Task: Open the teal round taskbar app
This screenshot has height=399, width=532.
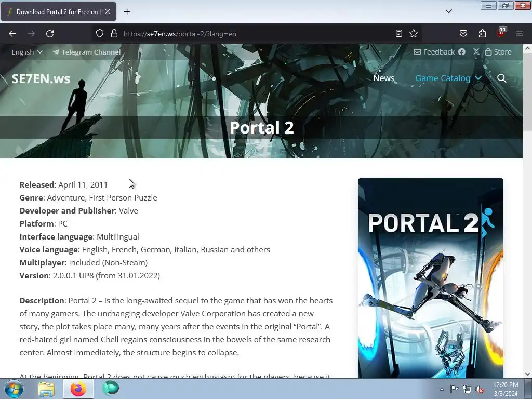Action: click(111, 389)
